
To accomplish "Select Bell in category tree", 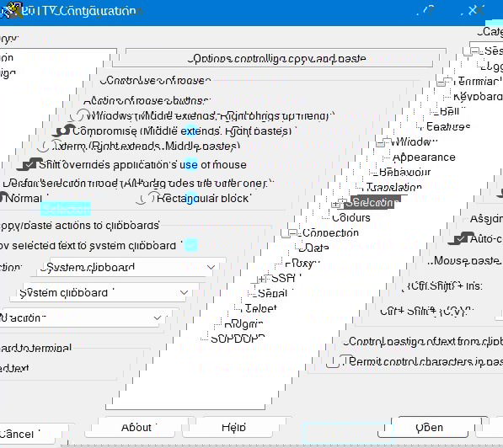I will point(449,112).
